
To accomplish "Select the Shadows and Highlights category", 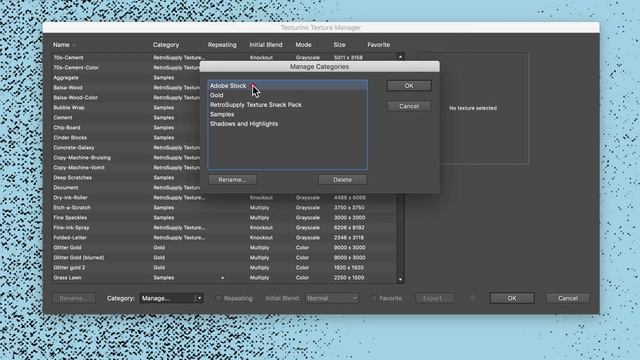I will pos(288,124).
